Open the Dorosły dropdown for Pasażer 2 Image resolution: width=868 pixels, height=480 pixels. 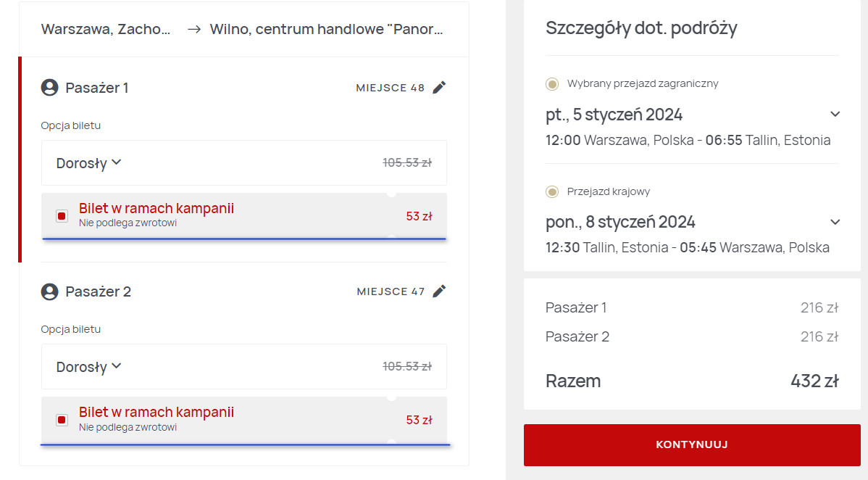[88, 367]
